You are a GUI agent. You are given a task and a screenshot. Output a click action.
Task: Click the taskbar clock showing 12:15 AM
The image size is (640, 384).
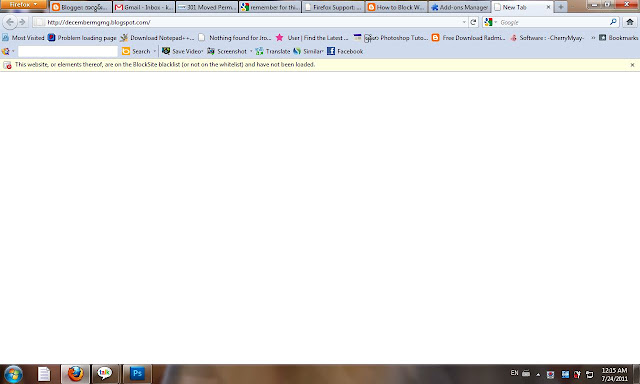(615, 374)
